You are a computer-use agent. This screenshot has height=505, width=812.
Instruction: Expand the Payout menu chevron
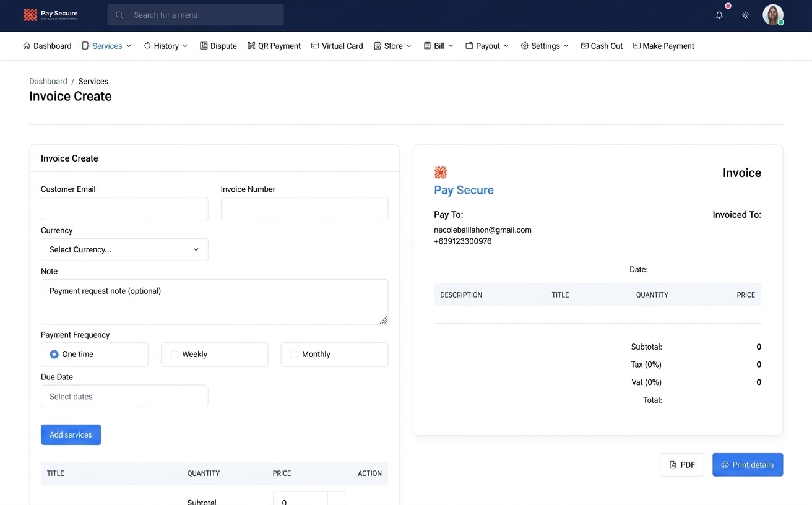[x=506, y=46]
